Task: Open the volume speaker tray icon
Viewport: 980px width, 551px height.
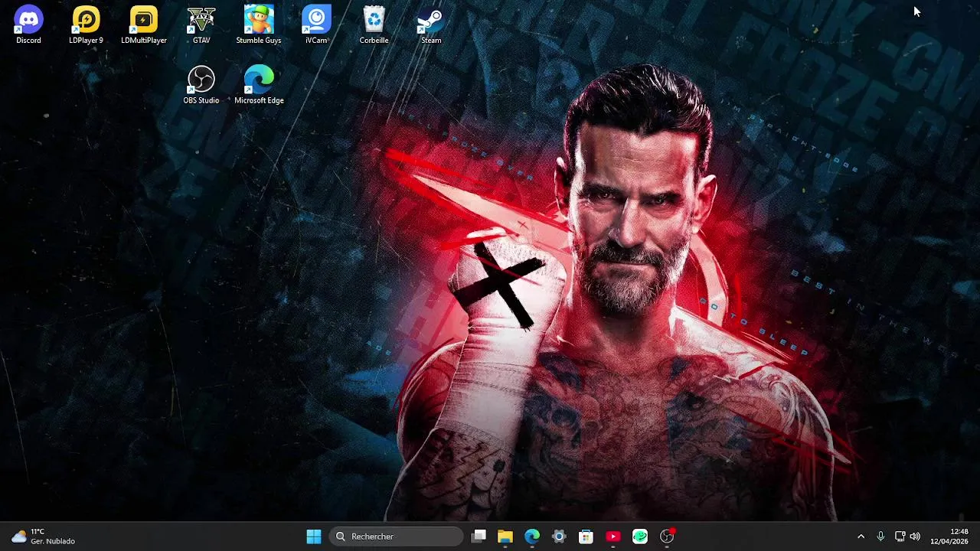Action: coord(915,536)
